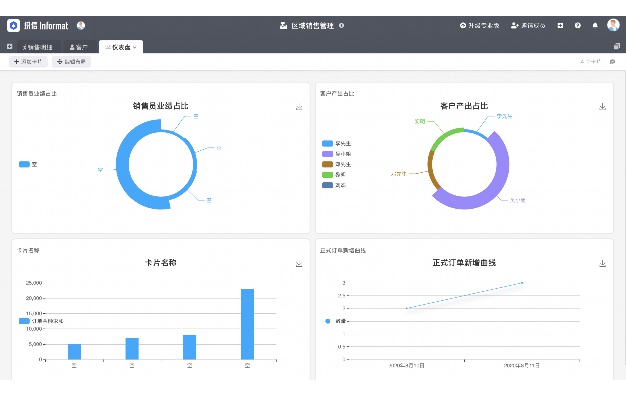Click the upgrade button with the up-arrow icon

(x=479, y=26)
